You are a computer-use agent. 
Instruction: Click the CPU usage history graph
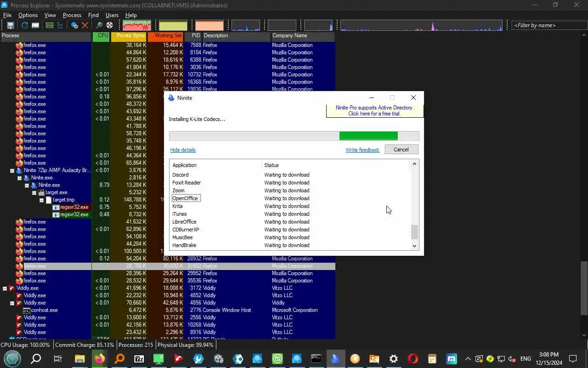pos(136,25)
